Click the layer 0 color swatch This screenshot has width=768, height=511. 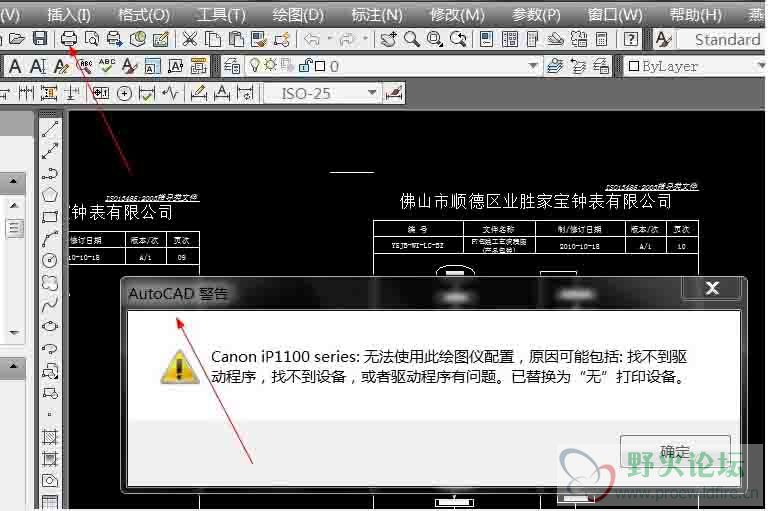[320, 66]
